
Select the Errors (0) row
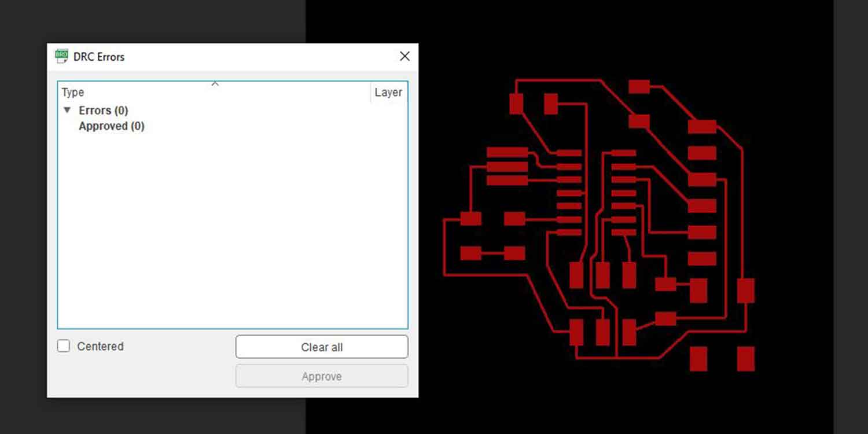(233, 110)
